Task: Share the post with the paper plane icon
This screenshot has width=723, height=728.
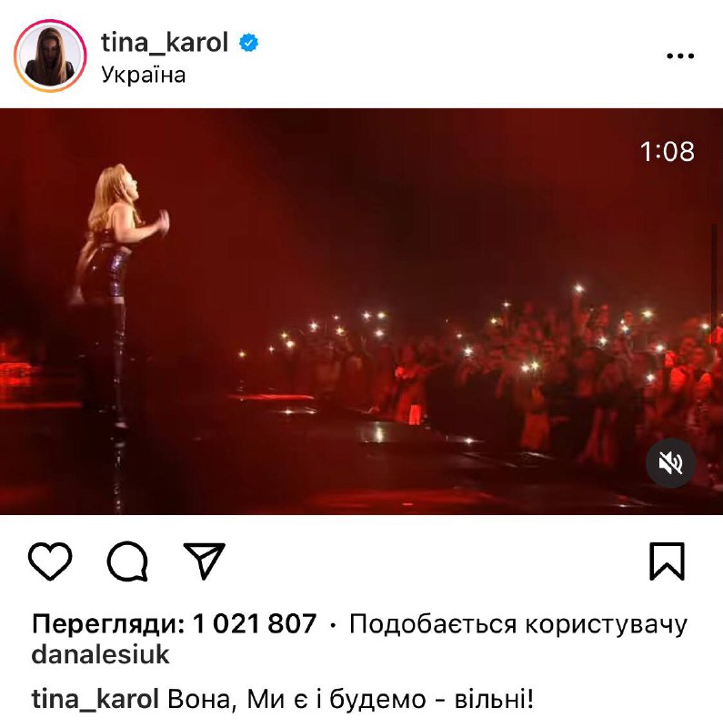Action: [205, 561]
